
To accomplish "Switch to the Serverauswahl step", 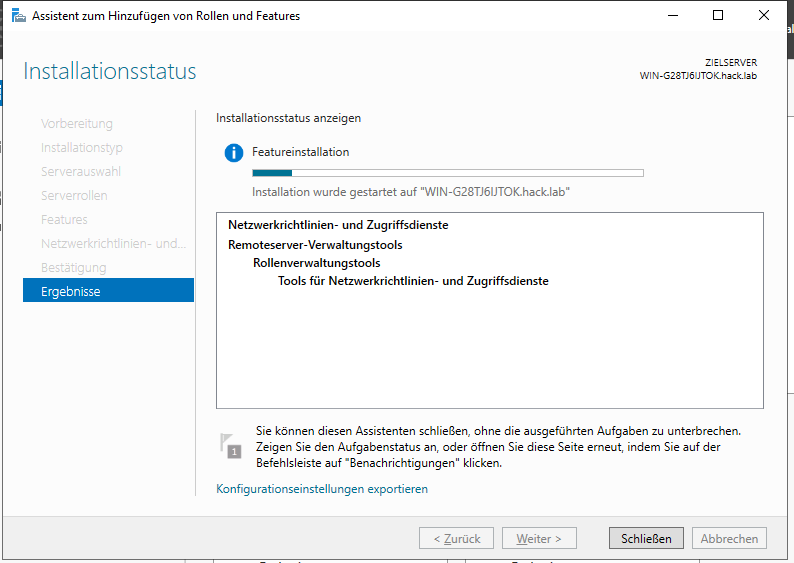I will [x=81, y=172].
